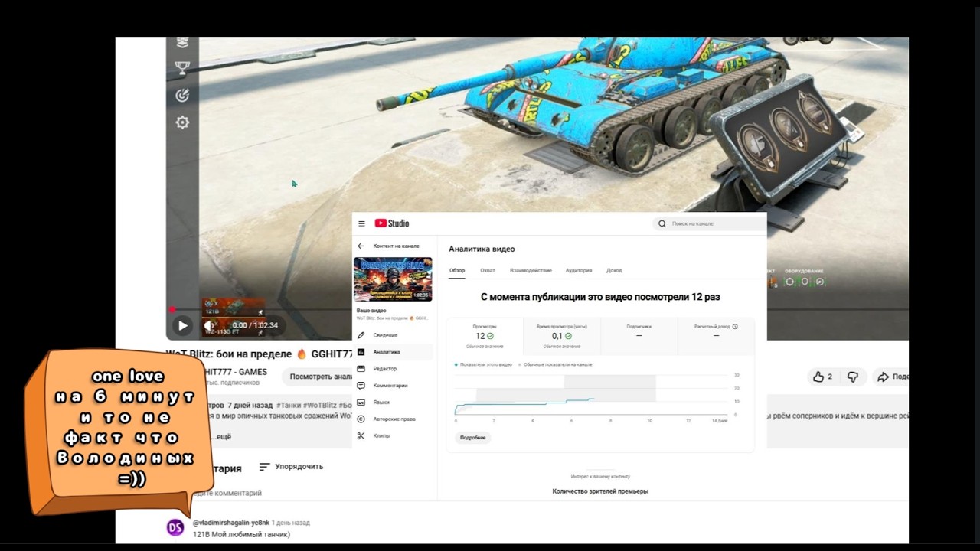Image resolution: width=980 pixels, height=551 pixels.
Task: Select the 'Просмотры' metric card
Action: click(x=485, y=336)
